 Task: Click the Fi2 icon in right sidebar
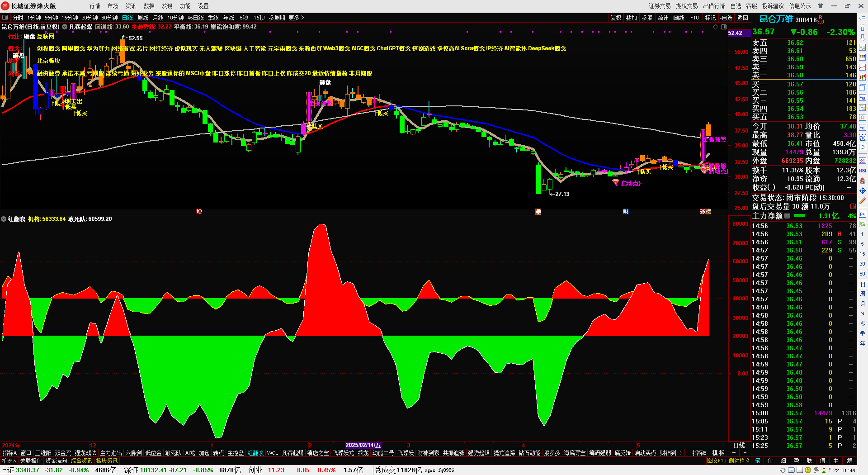[863, 128]
